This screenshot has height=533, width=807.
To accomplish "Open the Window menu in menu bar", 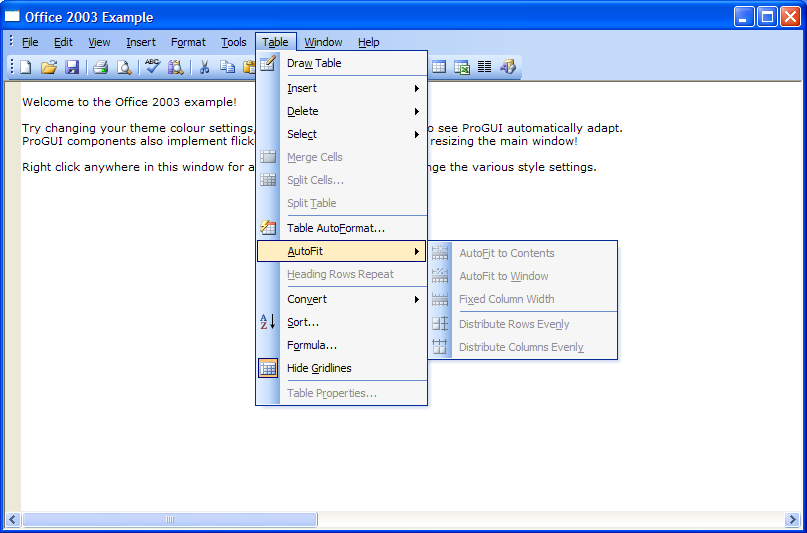I will point(323,42).
